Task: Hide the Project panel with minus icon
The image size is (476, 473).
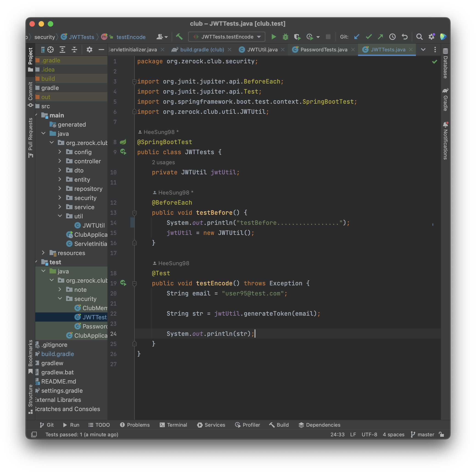Action: point(101,50)
